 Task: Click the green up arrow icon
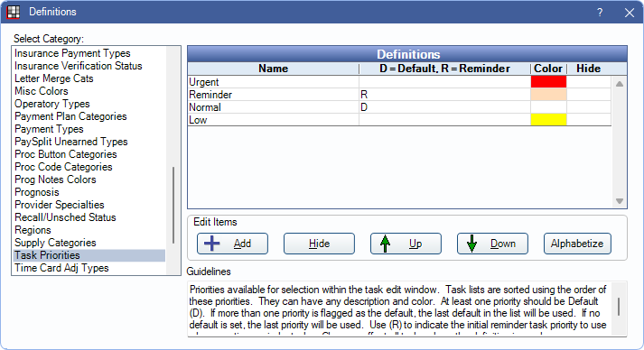(386, 244)
